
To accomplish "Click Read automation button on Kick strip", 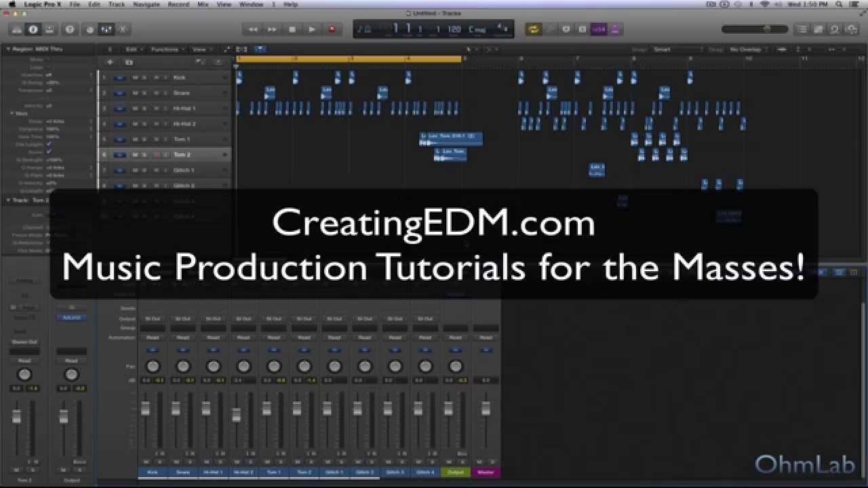I will pyautogui.click(x=153, y=338).
